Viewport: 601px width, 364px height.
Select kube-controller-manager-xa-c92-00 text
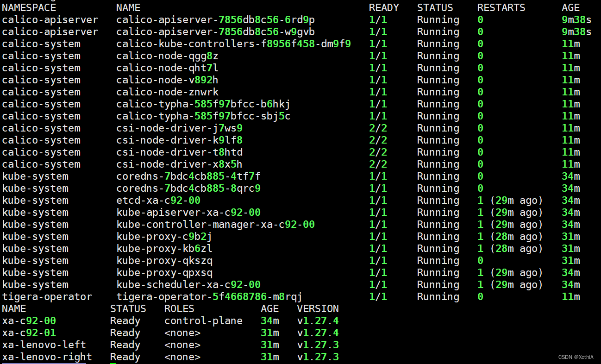pyautogui.click(x=215, y=225)
